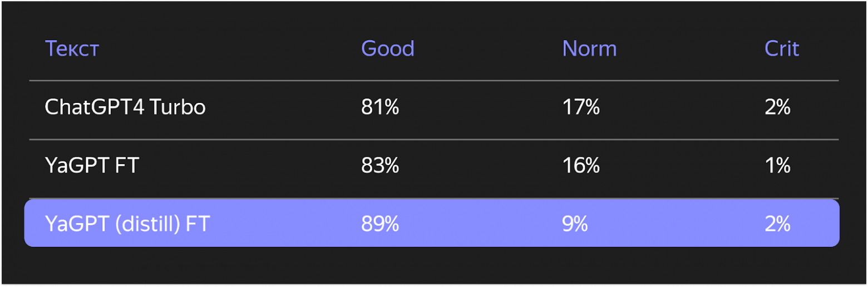The width and height of the screenshot is (868, 287).
Task: Click the "Good" column header
Action: click(388, 49)
